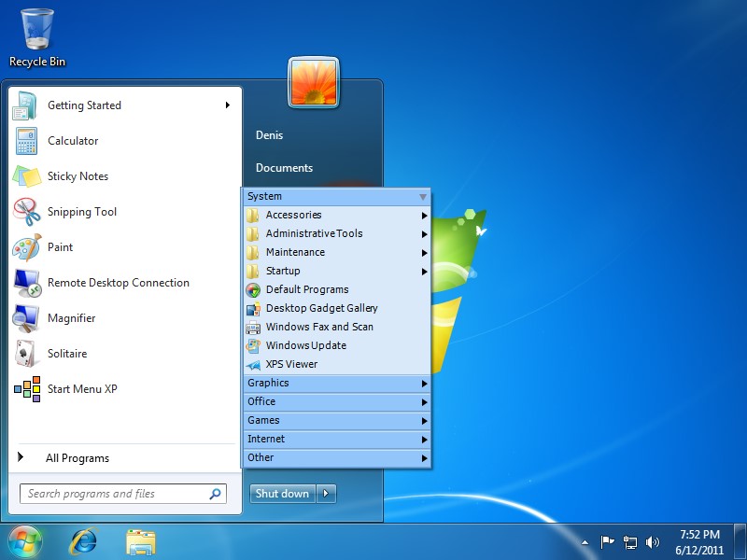Viewport: 747px width, 560px height.
Task: Click the Search programs and files field
Action: coord(123,494)
